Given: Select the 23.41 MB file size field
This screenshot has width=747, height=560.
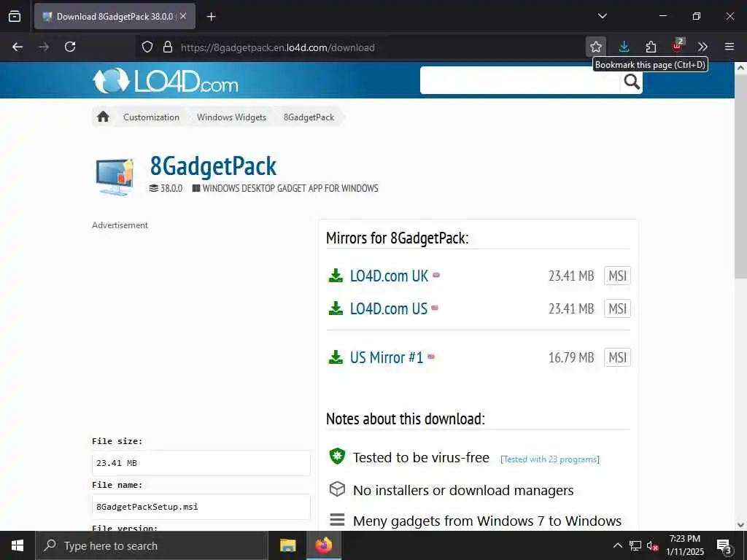Looking at the screenshot, I should tap(201, 463).
